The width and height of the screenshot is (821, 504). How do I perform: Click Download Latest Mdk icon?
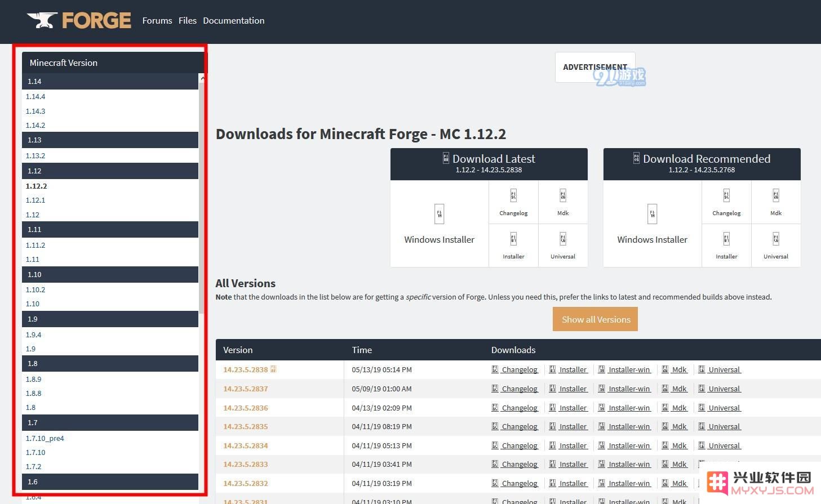pos(563,195)
